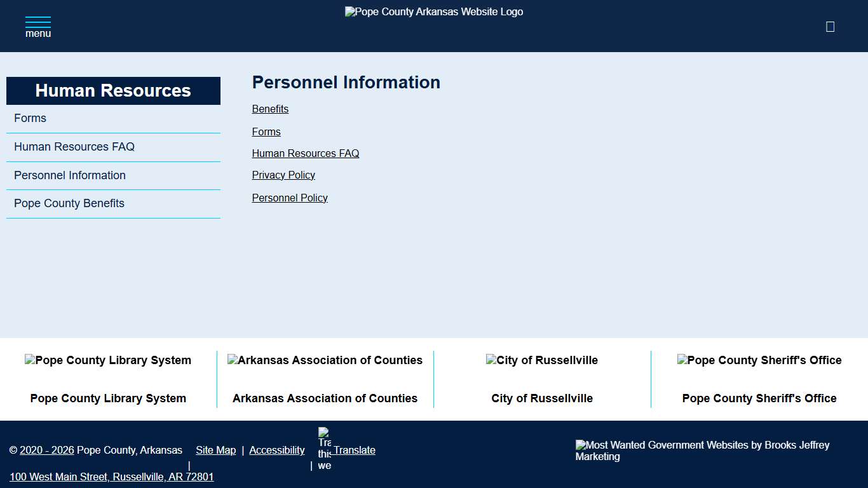Open the Human Resources FAQ link

click(305, 153)
